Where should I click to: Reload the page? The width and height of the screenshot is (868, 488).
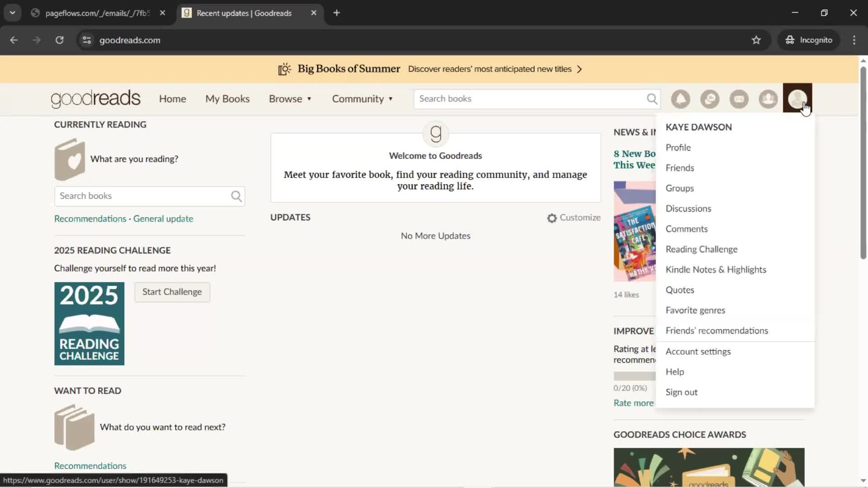click(59, 40)
